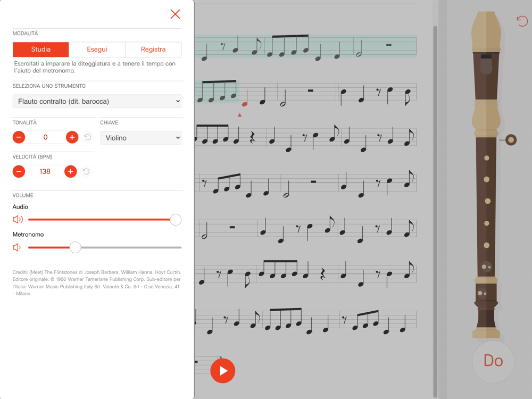Screen dimensions: 532x399
Task: Click the Audio speaker icon
Action: pyautogui.click(x=18, y=220)
